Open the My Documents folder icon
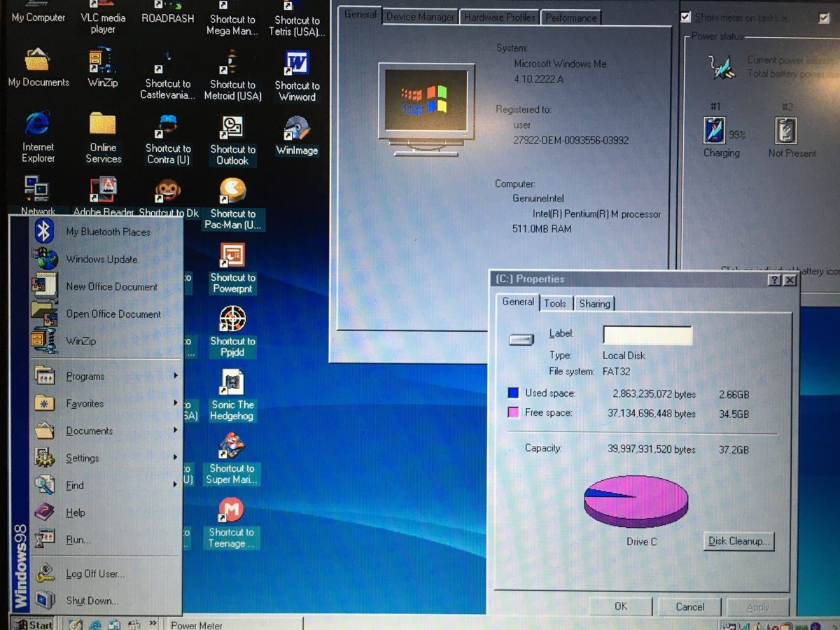This screenshot has width=840, height=630. coord(38,68)
